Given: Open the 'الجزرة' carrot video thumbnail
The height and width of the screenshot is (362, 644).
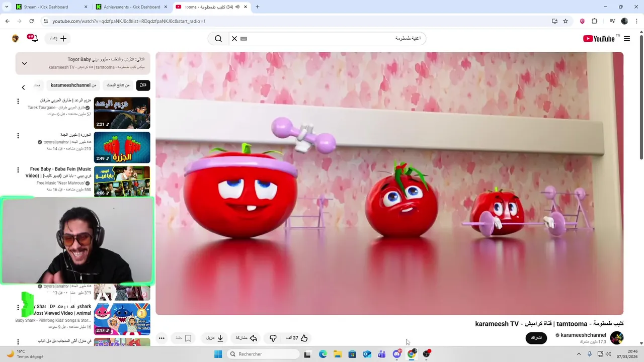Looking at the screenshot, I should tap(122, 147).
